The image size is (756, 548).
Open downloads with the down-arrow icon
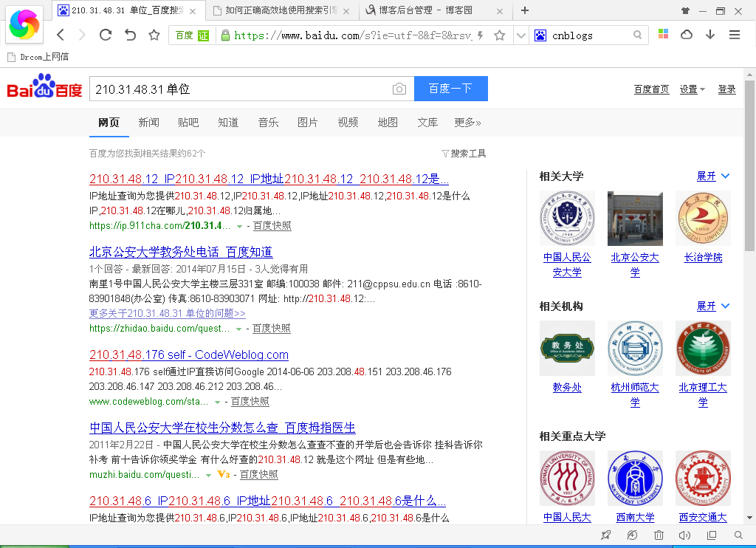click(x=710, y=34)
